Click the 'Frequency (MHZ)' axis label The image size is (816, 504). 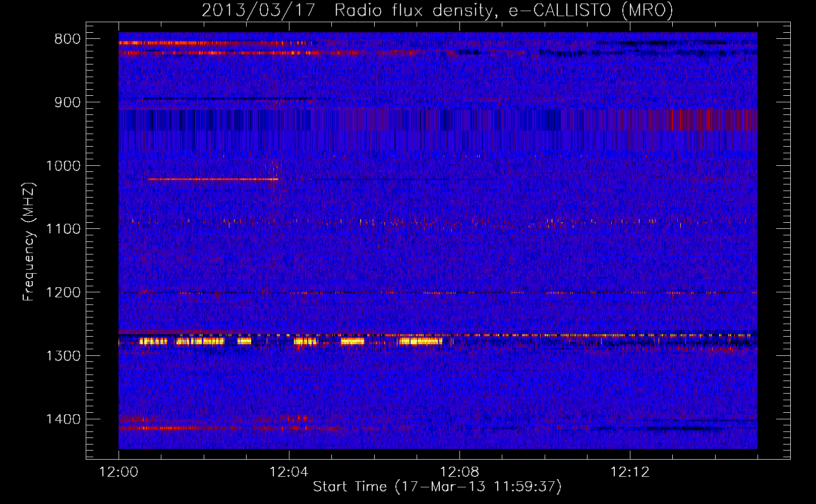(x=29, y=242)
